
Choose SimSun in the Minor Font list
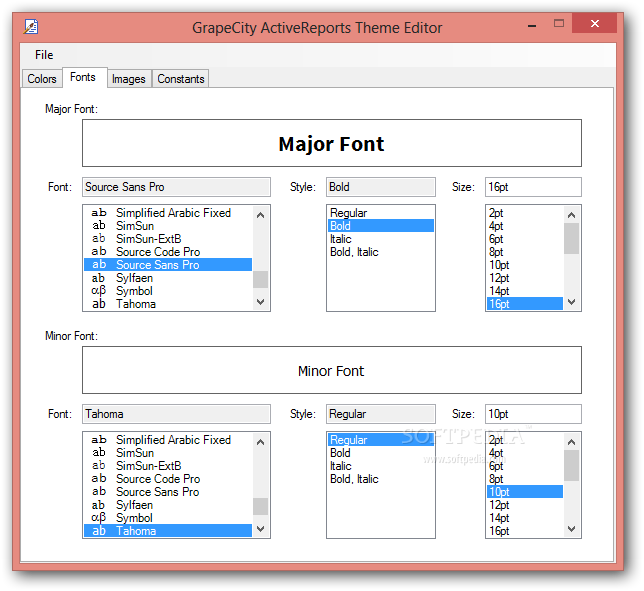coord(168,453)
